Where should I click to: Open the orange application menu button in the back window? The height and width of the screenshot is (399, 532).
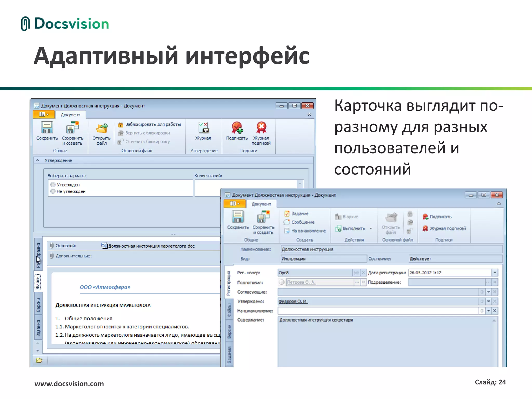44,114
